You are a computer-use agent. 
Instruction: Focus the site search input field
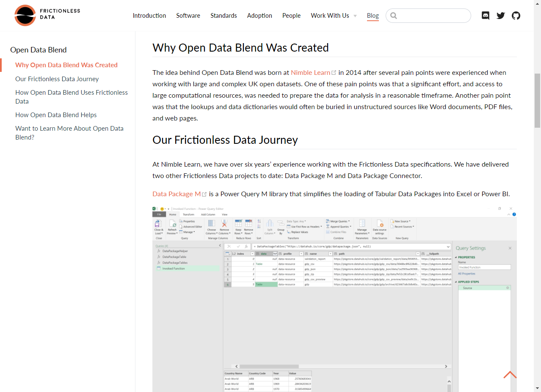pyautogui.click(x=428, y=16)
